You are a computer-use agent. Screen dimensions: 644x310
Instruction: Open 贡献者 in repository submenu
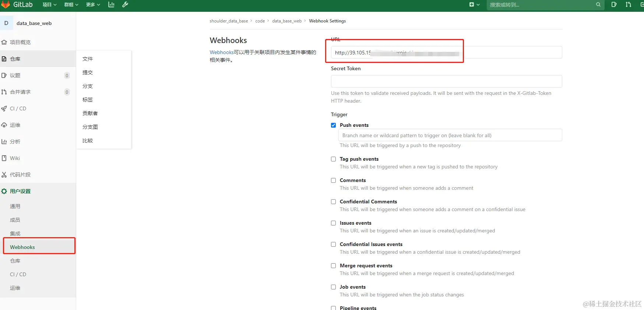coord(90,113)
